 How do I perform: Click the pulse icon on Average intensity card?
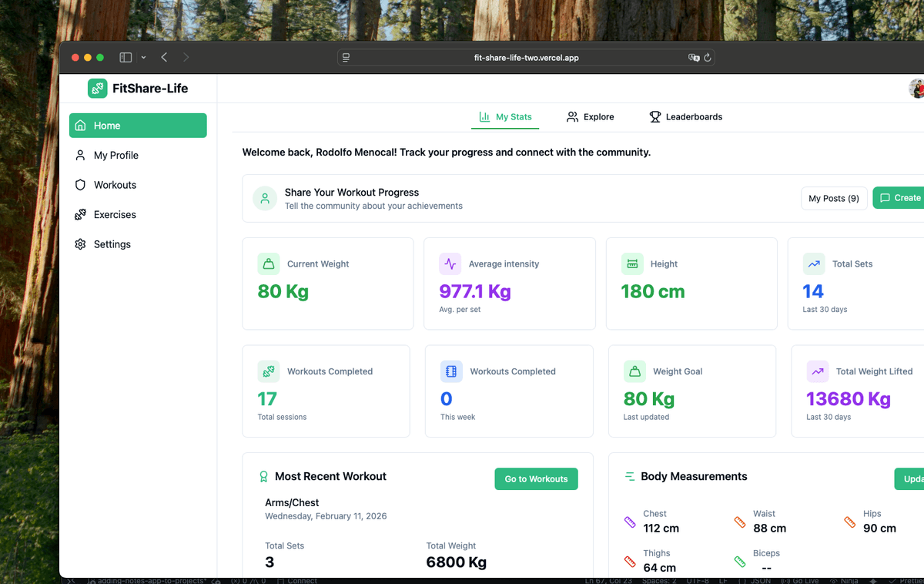[450, 263]
